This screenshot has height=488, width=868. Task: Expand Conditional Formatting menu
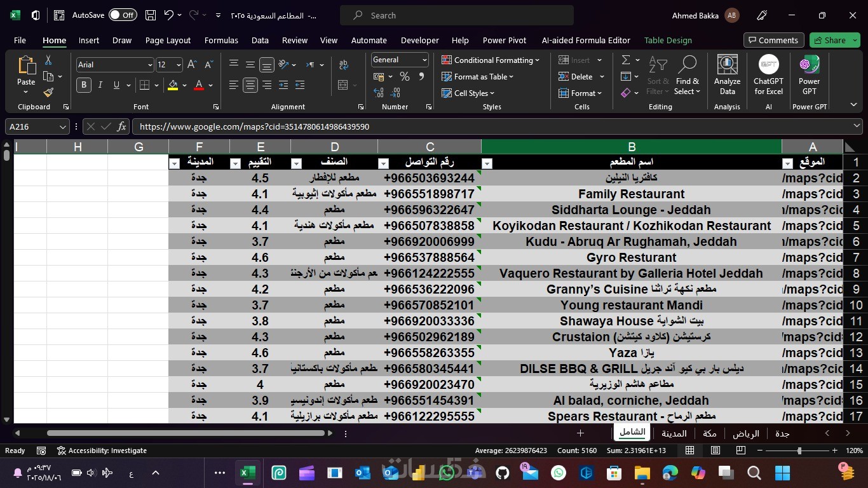(491, 60)
